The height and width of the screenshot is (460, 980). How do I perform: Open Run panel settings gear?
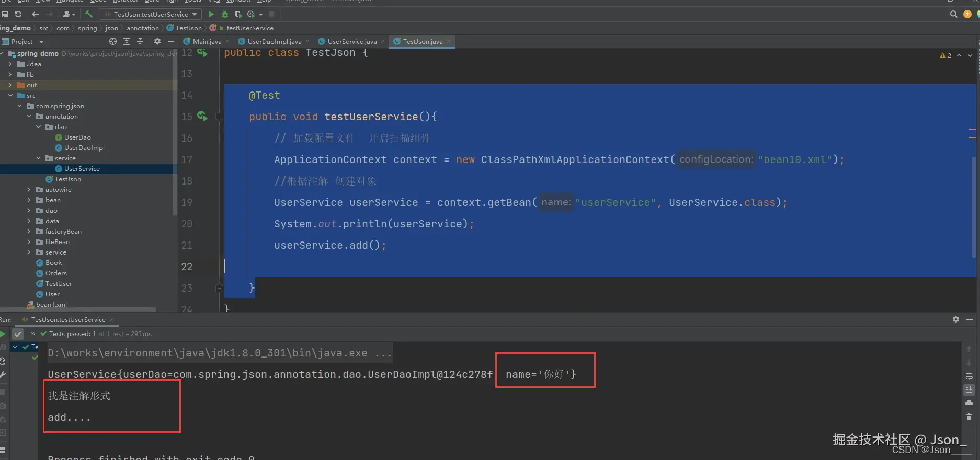956,319
